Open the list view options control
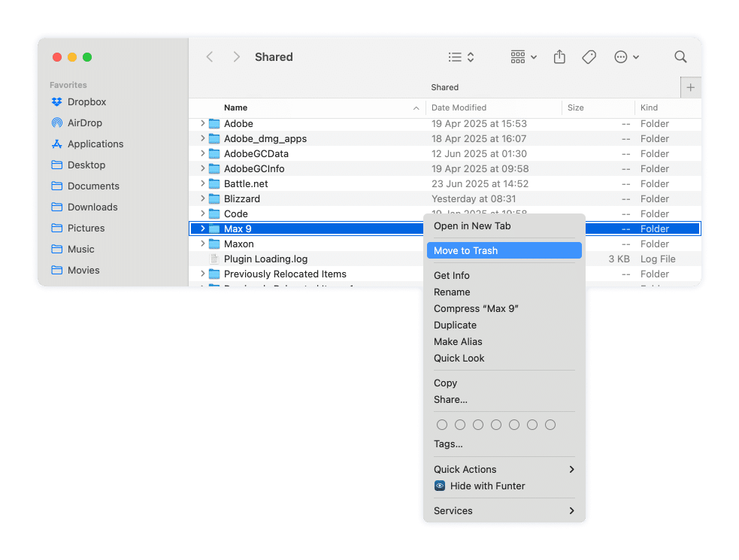The width and height of the screenshot is (739, 560). pyautogui.click(x=461, y=57)
